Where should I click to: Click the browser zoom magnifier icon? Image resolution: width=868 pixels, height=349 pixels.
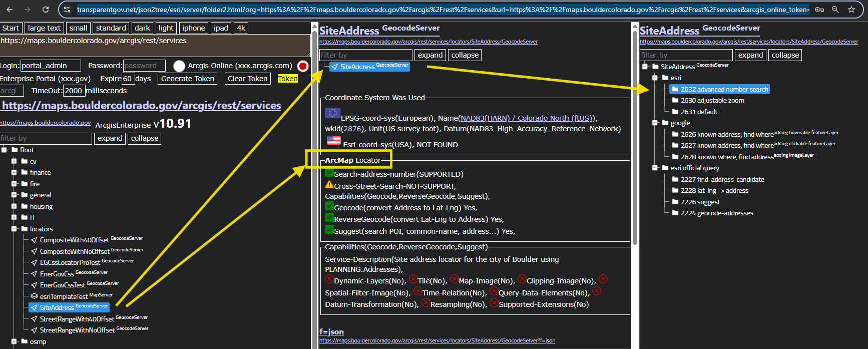tap(835, 10)
